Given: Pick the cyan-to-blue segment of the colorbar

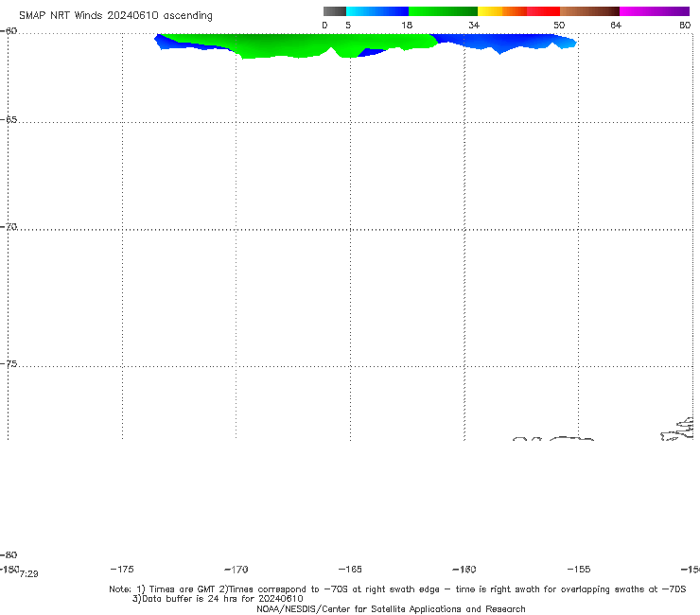Looking at the screenshot, I should (377, 11).
